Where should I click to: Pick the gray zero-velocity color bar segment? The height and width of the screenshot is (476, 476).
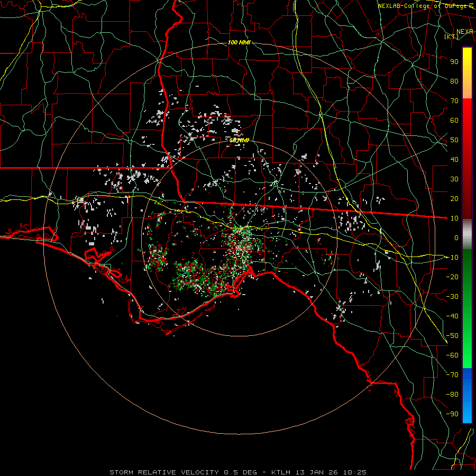point(467,234)
